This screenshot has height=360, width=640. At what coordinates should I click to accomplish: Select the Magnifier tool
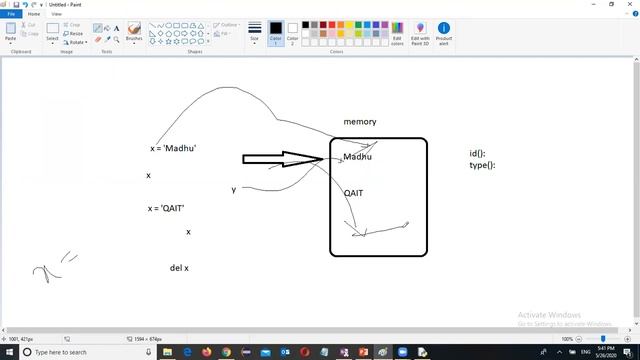[x=116, y=39]
